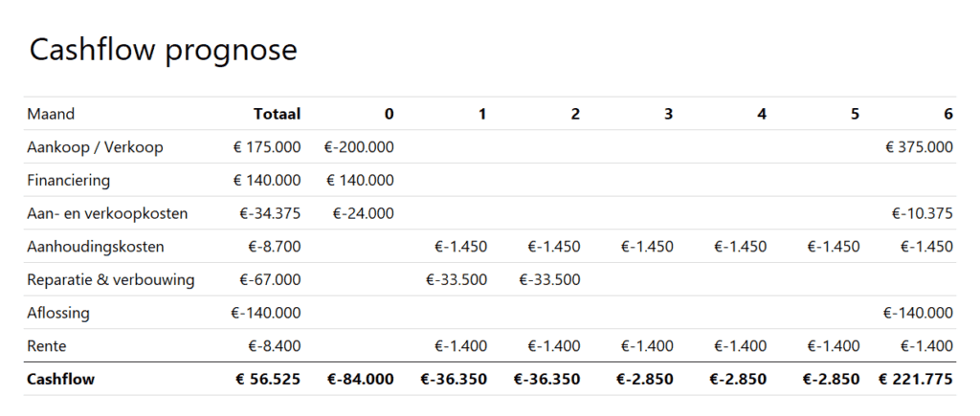Select the Rente row label
The image size is (980, 416).
[x=47, y=346]
